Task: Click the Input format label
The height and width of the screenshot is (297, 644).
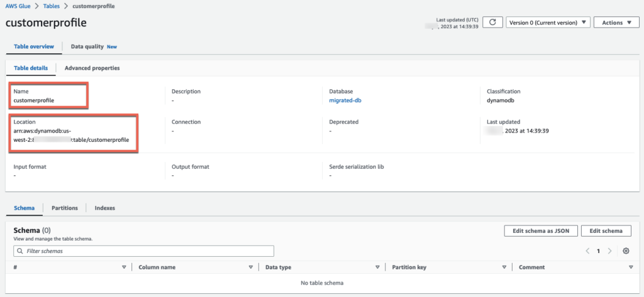Action: 30,167
